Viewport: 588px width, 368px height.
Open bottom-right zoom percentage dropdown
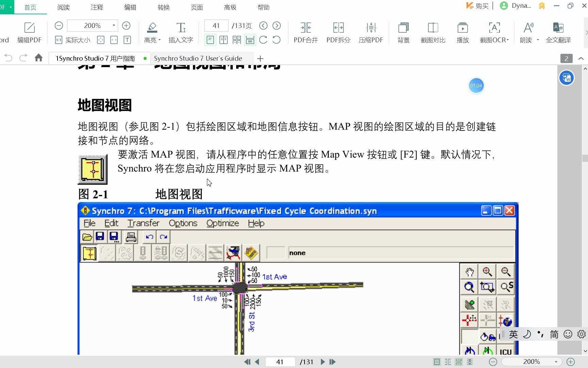coord(556,362)
